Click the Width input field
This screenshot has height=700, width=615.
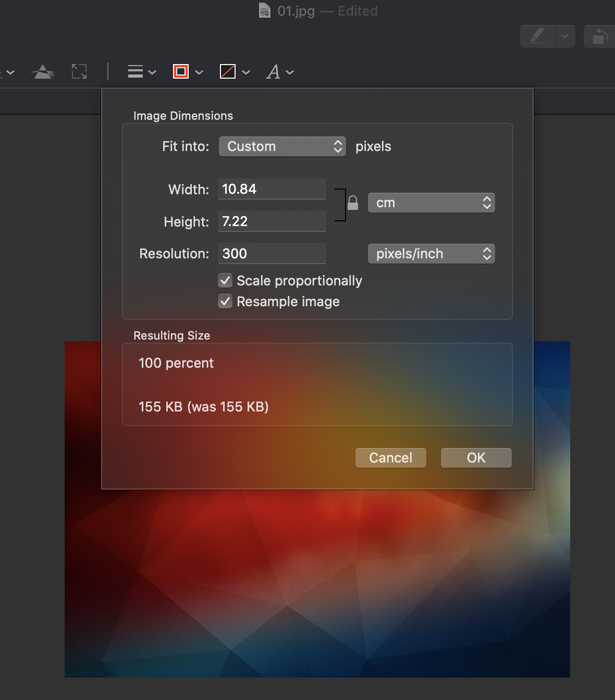click(272, 189)
